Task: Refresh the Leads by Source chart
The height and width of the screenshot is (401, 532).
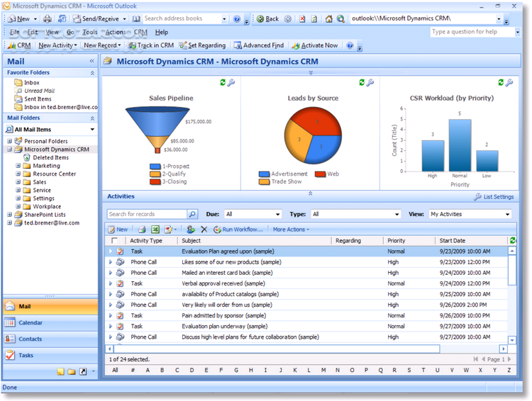Action: coord(362,82)
